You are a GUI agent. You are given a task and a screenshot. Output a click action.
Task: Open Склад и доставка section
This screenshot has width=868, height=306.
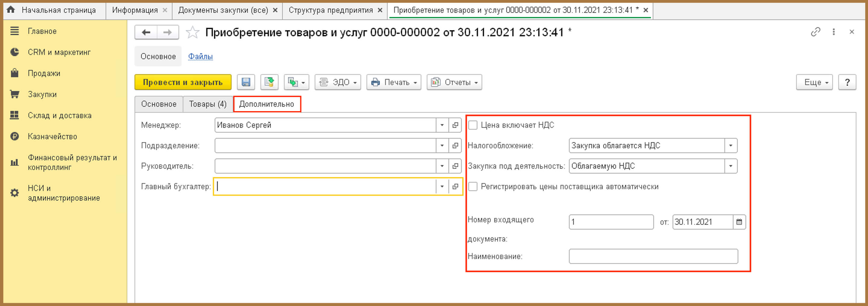click(60, 115)
